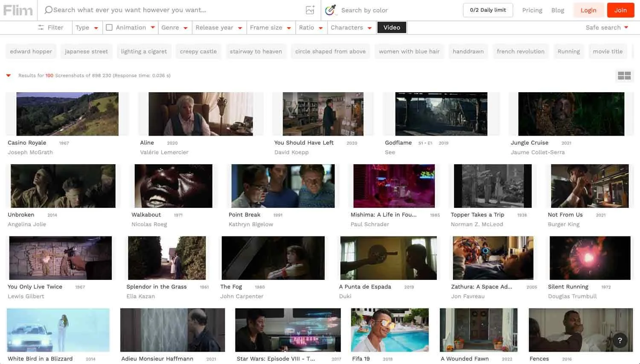
Task: Select the french revolution tag
Action: [521, 51]
